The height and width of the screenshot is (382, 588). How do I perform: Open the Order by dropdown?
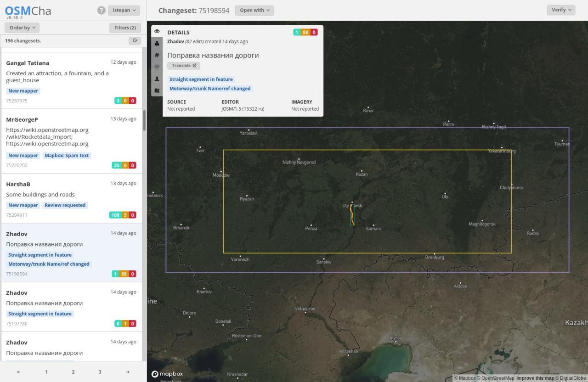(22, 28)
